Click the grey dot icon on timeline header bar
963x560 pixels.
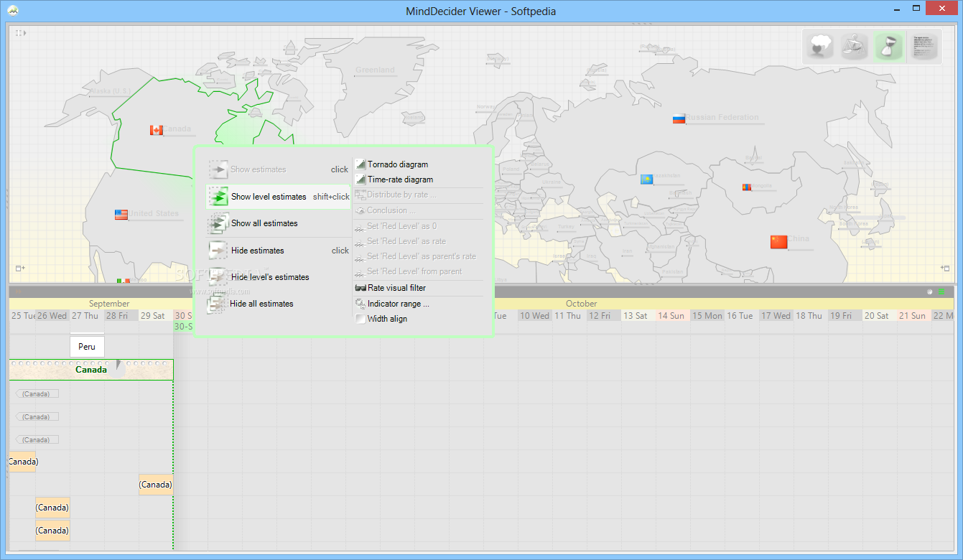pos(930,291)
